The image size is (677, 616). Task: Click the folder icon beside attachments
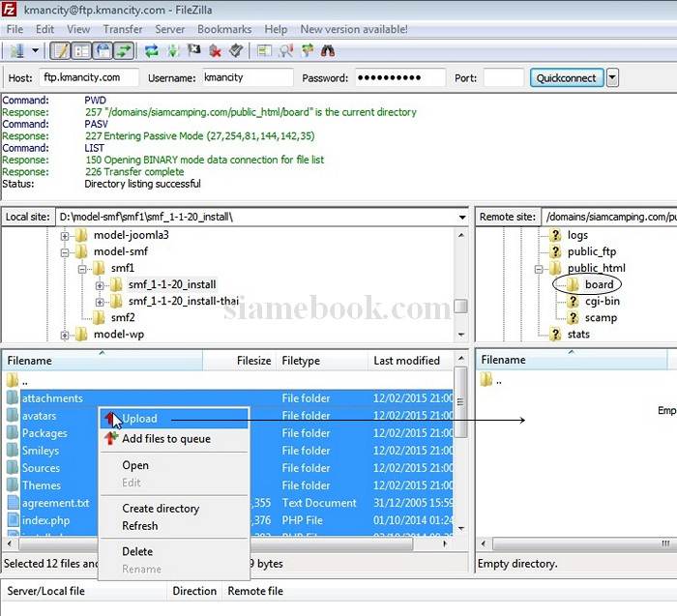pos(13,398)
